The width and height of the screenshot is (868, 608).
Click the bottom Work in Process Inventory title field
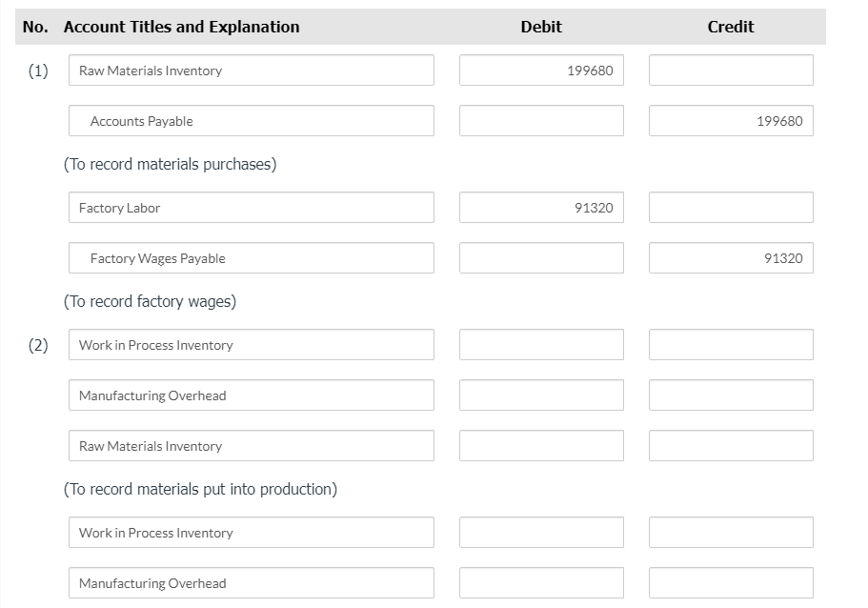tap(251, 533)
